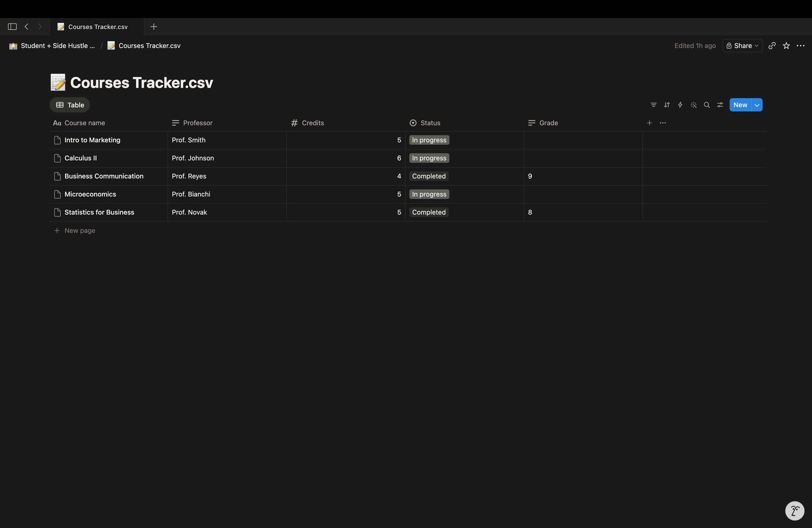The image size is (812, 528).
Task: Open database search magnifier
Action: [707, 105]
